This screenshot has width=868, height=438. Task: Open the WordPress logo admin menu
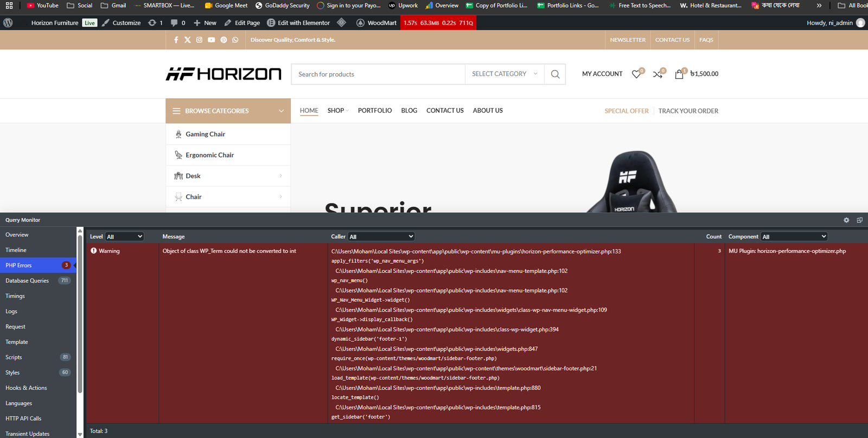point(8,23)
